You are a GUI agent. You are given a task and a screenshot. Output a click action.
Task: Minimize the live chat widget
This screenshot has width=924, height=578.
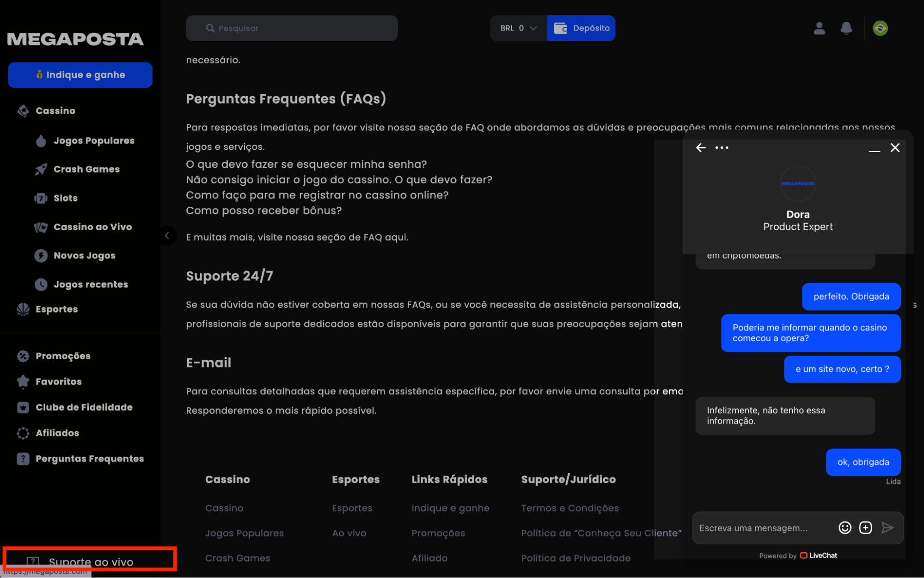pos(874,150)
